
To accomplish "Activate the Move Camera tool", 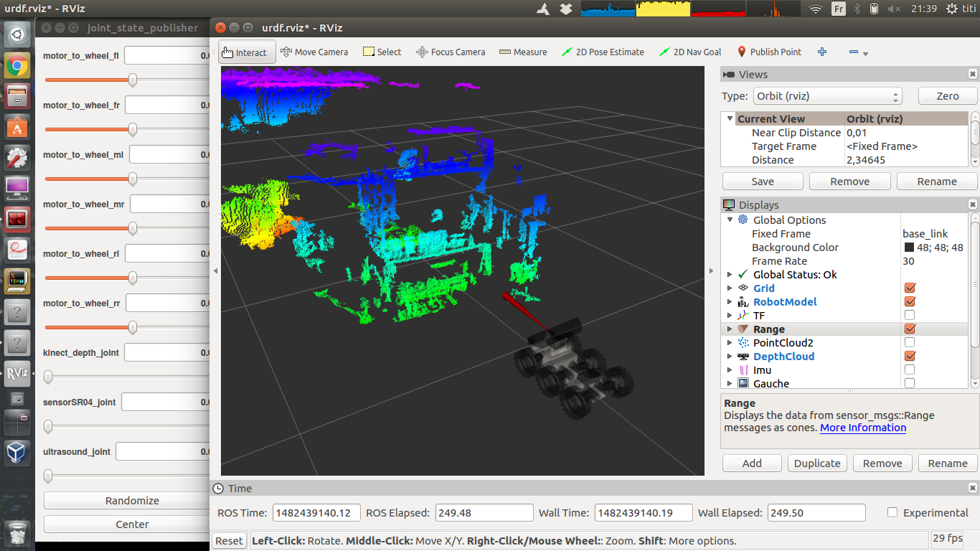I will pos(314,52).
